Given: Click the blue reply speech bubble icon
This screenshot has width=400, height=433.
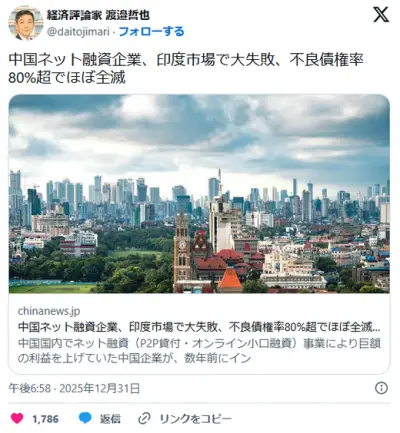Looking at the screenshot, I should click(x=85, y=418).
